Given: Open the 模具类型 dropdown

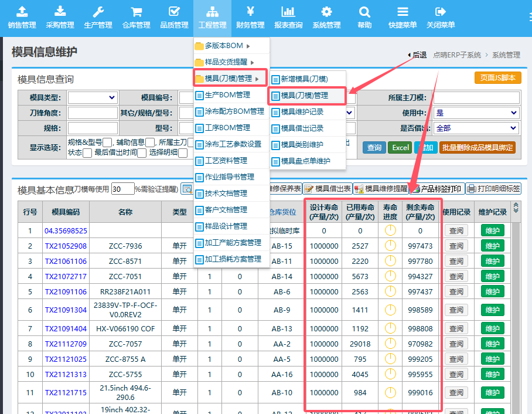Looking at the screenshot, I should (x=93, y=97).
